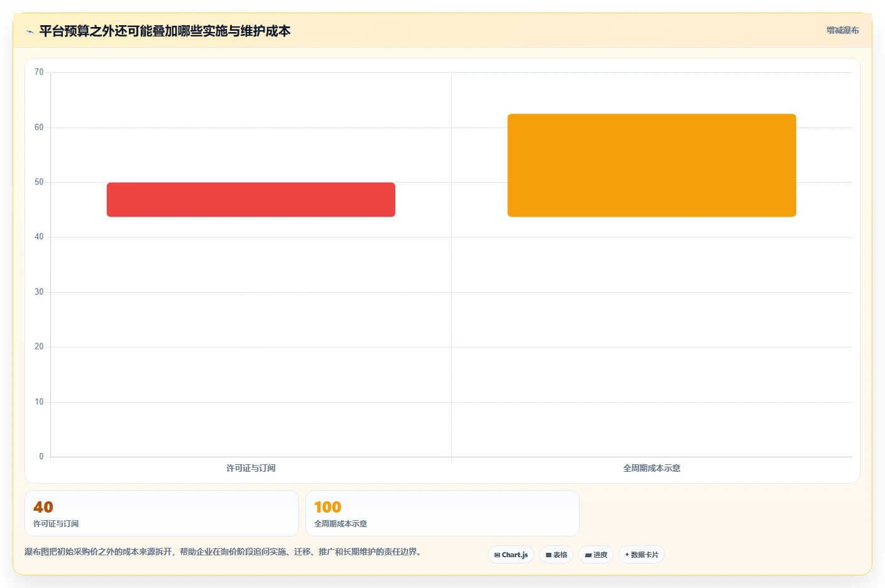Click the title icon before 平台预算之外
This screenshot has height=588, width=885.
(x=30, y=31)
